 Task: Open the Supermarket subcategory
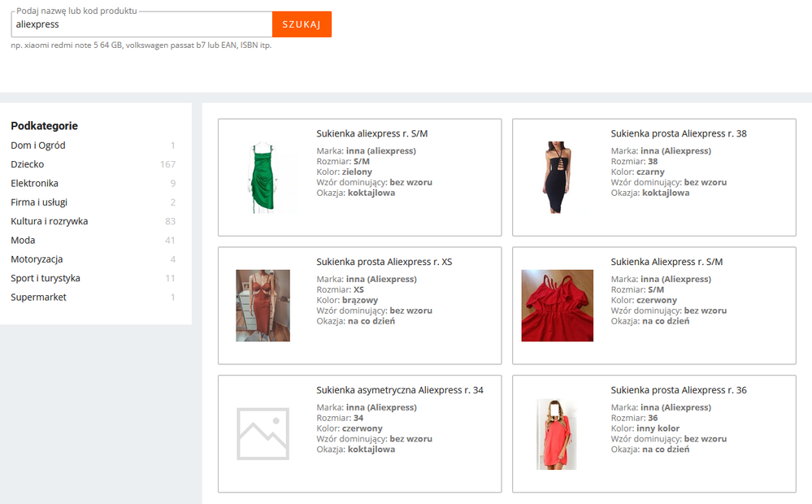(38, 297)
